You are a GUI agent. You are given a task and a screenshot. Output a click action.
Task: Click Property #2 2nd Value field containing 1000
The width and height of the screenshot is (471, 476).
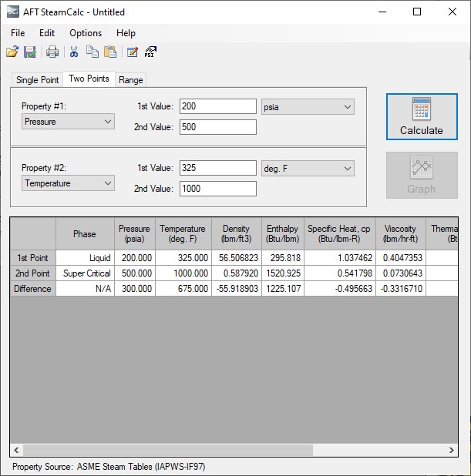tap(218, 189)
